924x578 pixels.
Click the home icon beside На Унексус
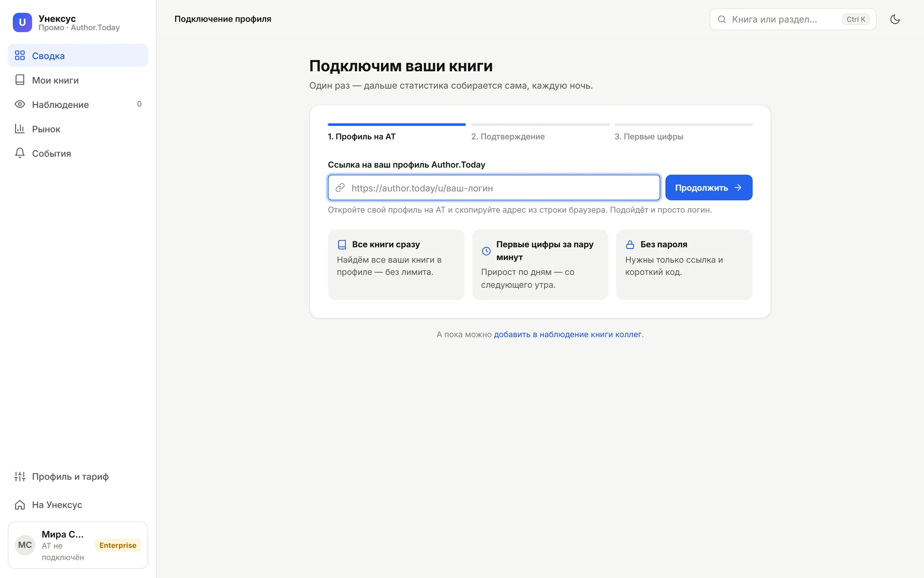coord(20,505)
